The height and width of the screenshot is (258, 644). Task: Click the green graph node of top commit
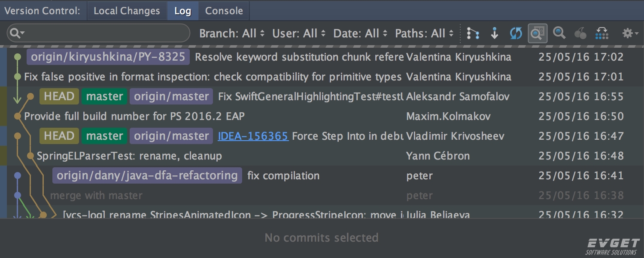[17, 57]
